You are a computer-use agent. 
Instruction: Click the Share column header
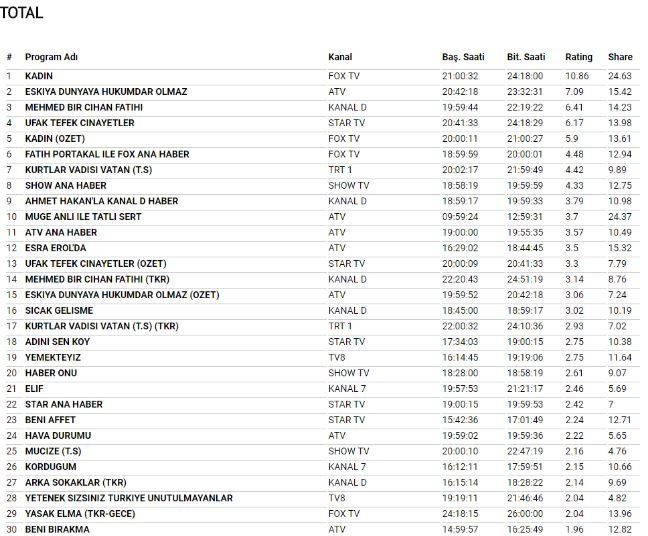[620, 57]
